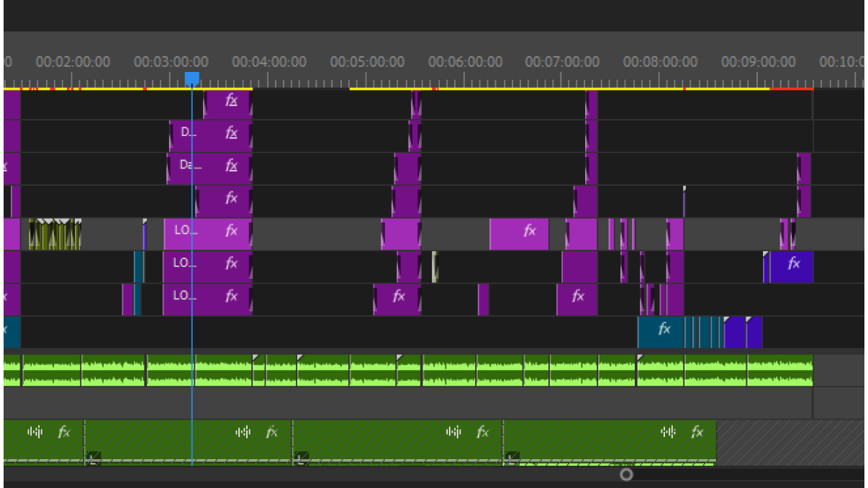Click fx badge on topmost video track clip
Viewport: 868px width, 488px height.
pyautogui.click(x=231, y=101)
